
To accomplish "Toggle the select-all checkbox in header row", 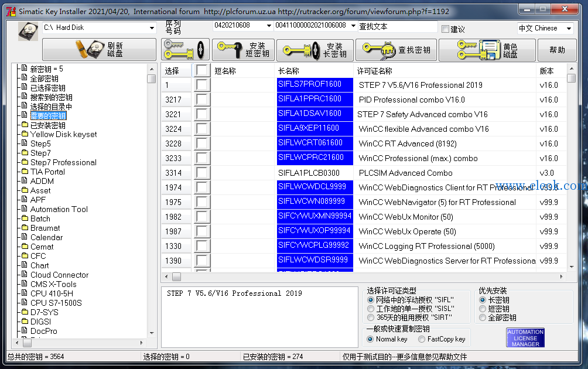I will point(201,70).
